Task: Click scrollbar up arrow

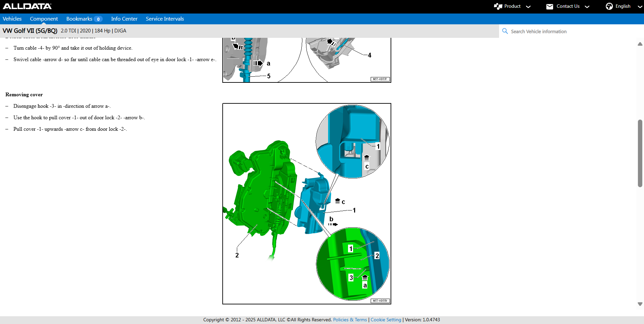Action: (x=640, y=44)
